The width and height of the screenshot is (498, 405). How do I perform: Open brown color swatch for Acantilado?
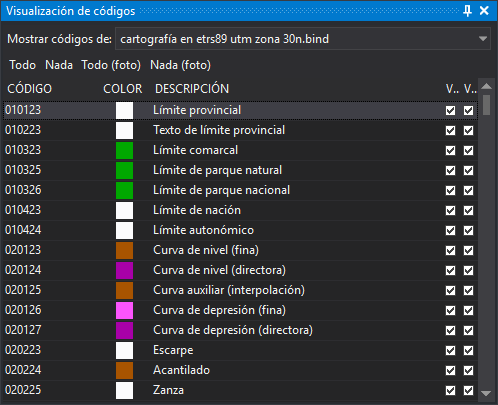click(124, 370)
